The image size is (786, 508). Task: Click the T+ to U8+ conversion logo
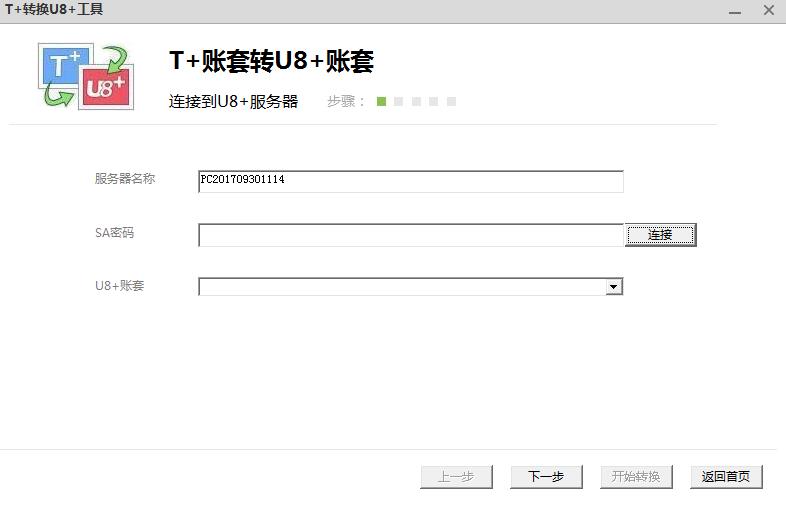(x=86, y=76)
